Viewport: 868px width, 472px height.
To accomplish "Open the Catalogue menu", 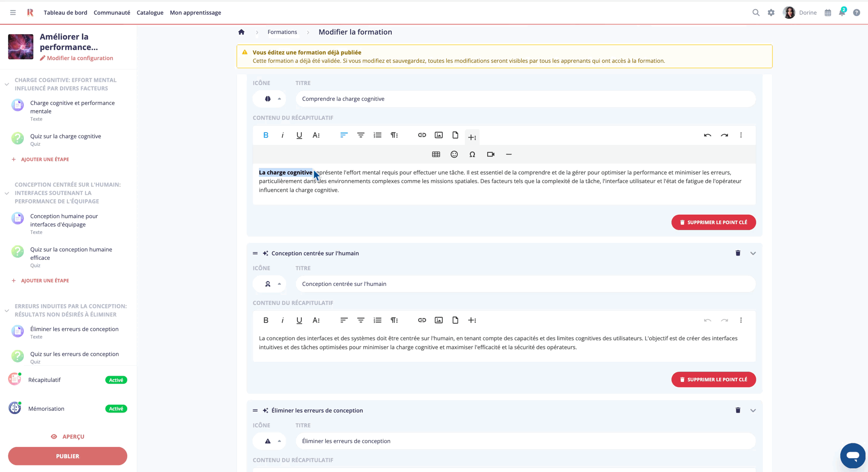I will point(150,13).
